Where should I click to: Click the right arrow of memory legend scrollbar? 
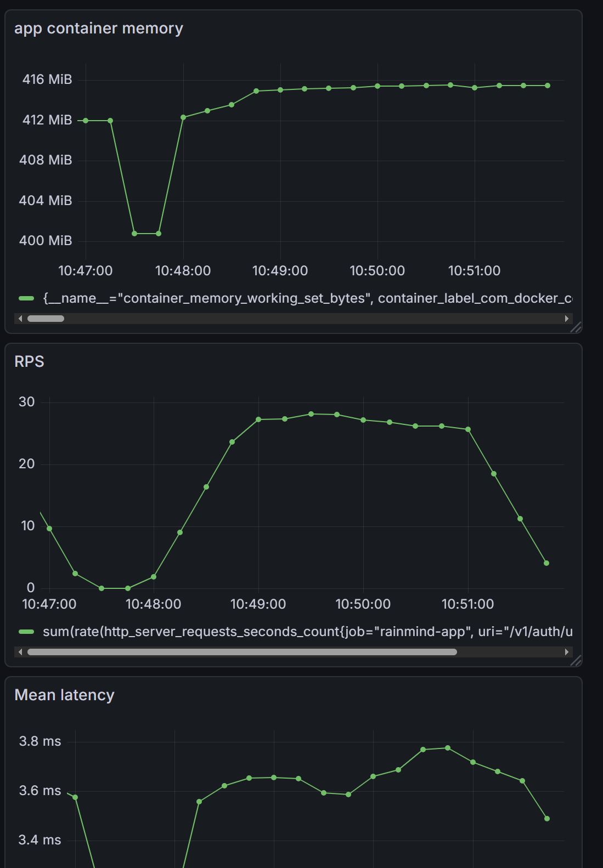point(567,319)
